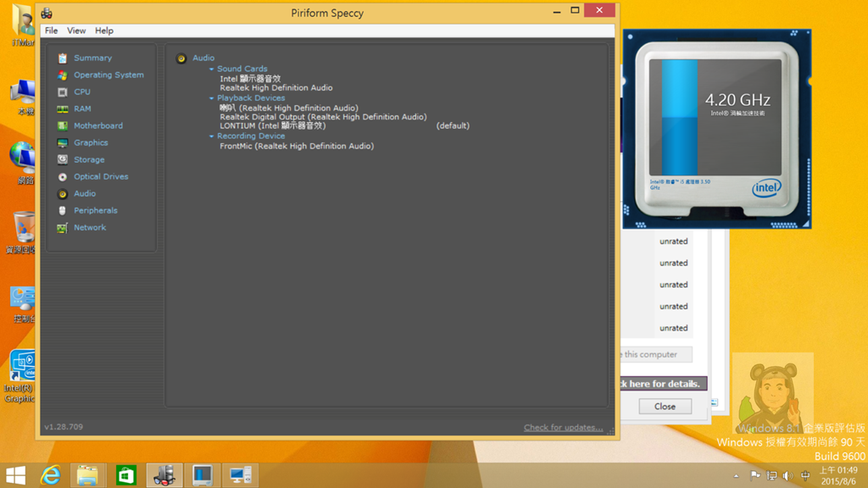Click the Operating System Windows flag icon
The image size is (868, 488).
click(63, 75)
